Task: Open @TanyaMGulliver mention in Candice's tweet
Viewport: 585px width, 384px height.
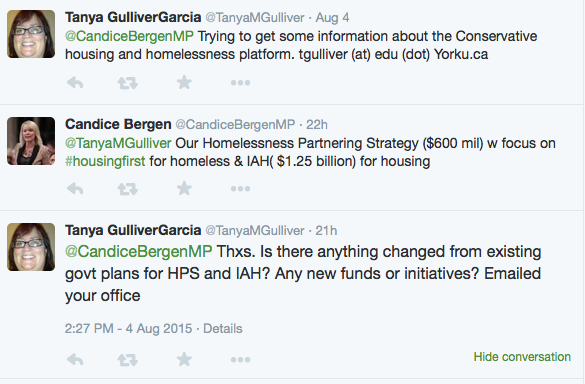Action: [x=118, y=143]
